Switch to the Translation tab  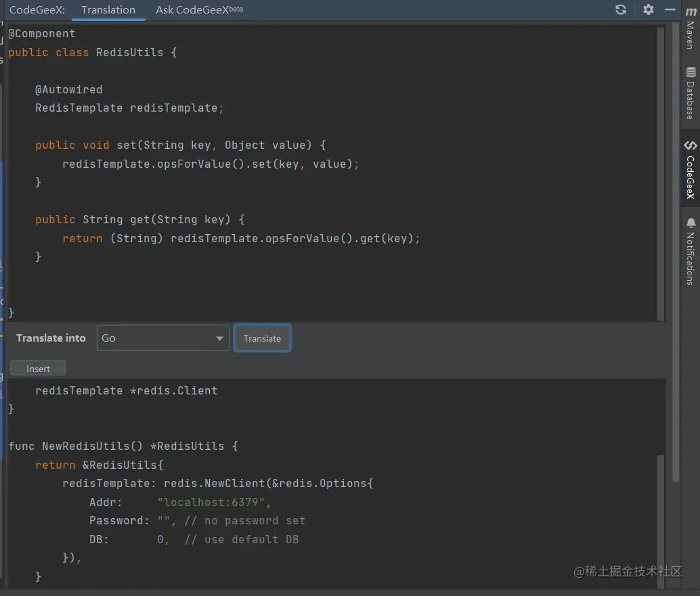point(108,10)
